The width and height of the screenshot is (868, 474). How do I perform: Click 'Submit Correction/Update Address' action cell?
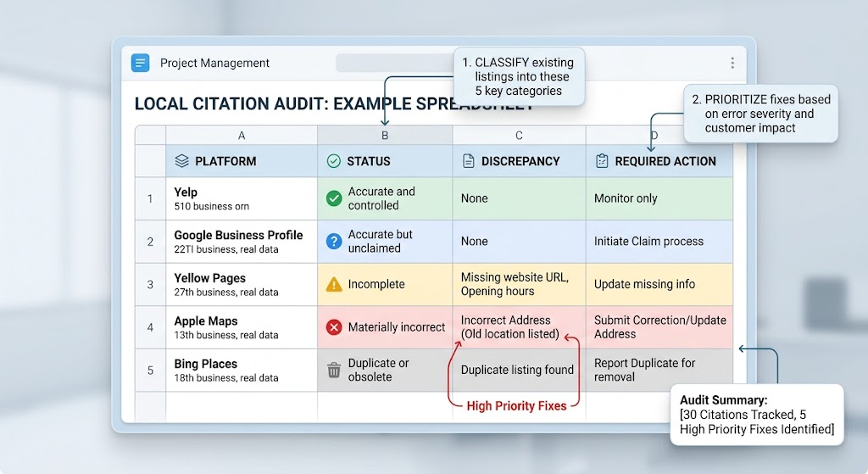pos(659,327)
